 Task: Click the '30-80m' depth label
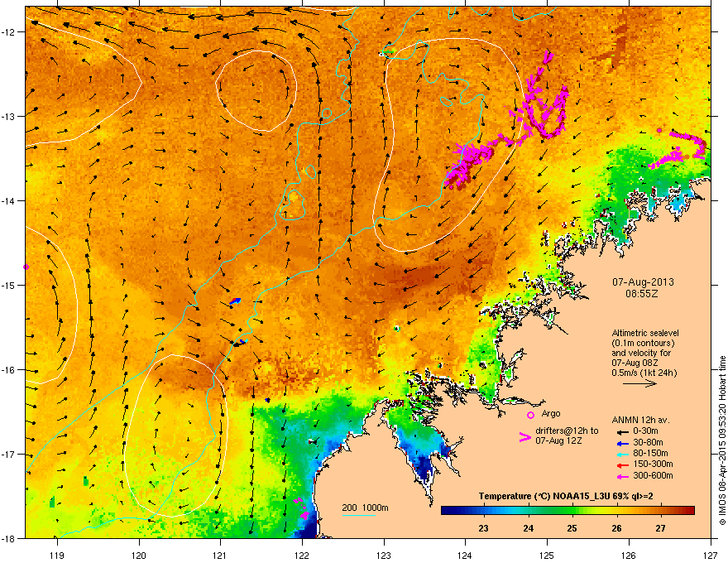[648, 443]
